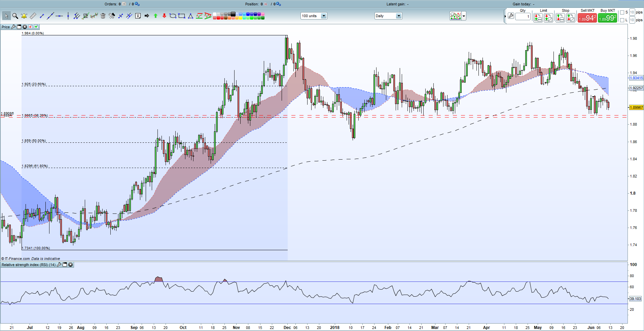Click Sell MKT at 1.8994
Viewport: 644px width, 331px height.
click(x=587, y=18)
